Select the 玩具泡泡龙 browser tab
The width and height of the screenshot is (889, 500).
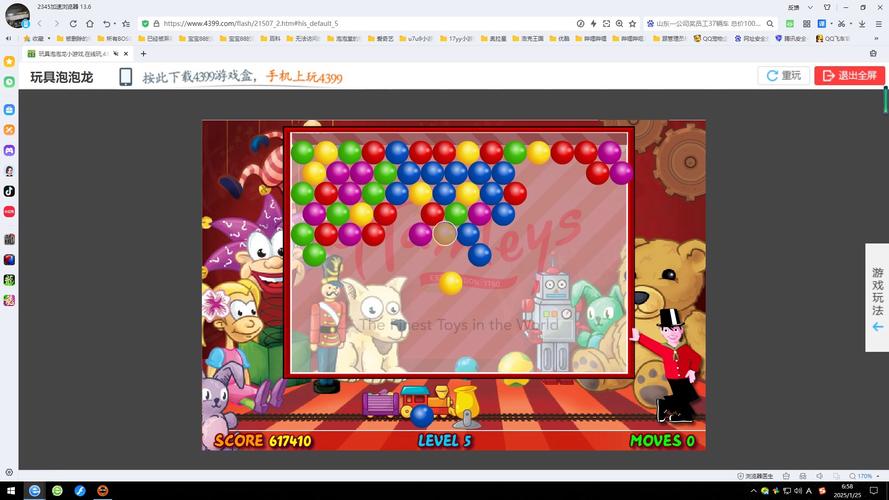coord(72,54)
